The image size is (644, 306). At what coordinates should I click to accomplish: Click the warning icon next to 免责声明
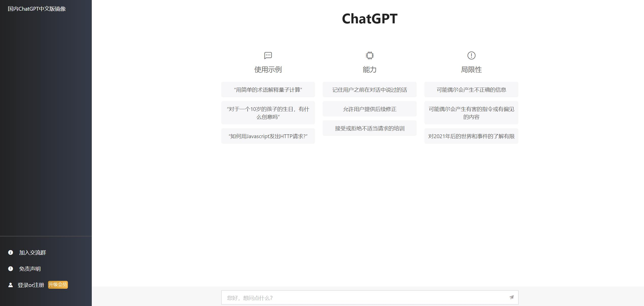[10, 269]
